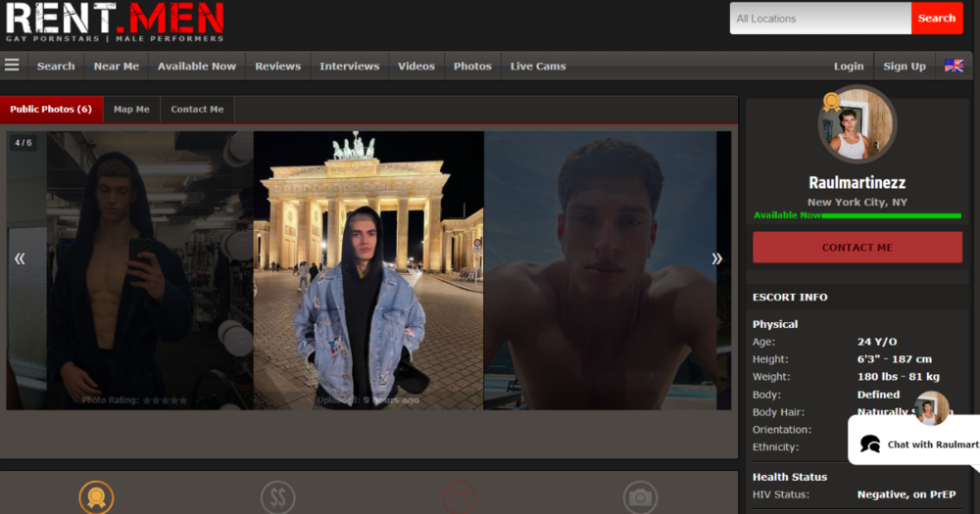Viewport: 980px width, 514px height.
Task: Click the chat bubble icon
Action: tap(869, 444)
